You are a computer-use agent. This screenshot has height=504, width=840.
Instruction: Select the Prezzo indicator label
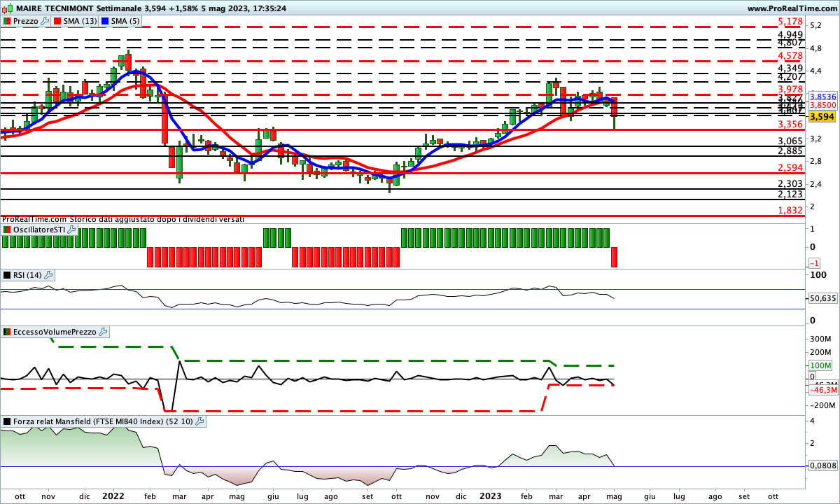26,21
